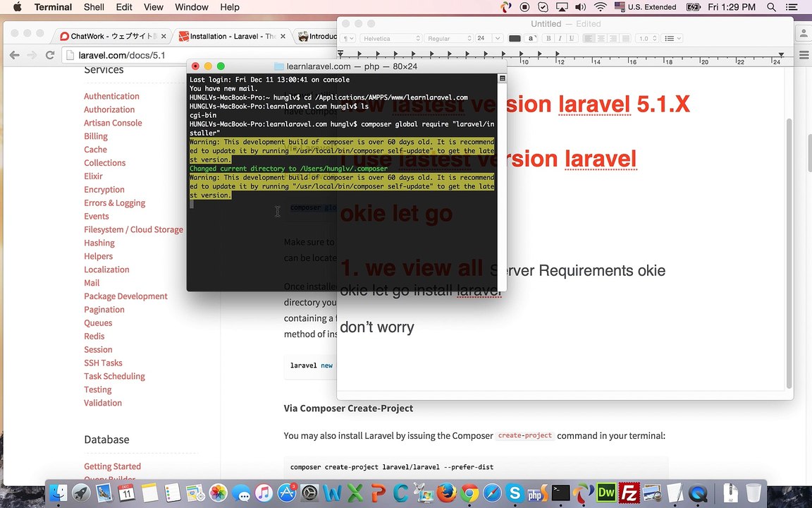The height and width of the screenshot is (508, 812).
Task: Toggle underline in TextEdit toolbar
Action: point(572,38)
